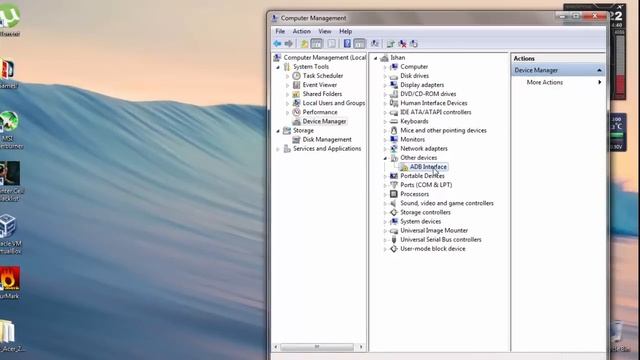Click the console tree scrollbar left arrow
Viewport: 640px width, 360px height.
click(x=276, y=347)
